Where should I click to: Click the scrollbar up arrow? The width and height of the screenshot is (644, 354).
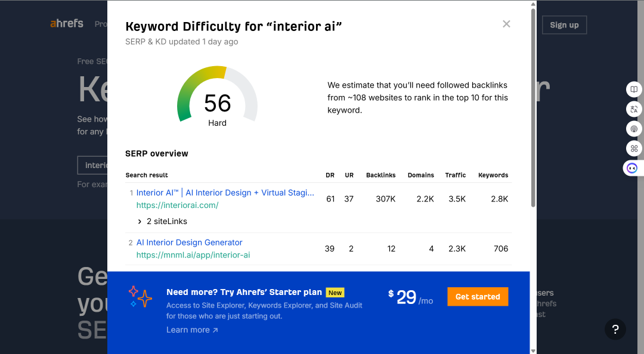533,4
